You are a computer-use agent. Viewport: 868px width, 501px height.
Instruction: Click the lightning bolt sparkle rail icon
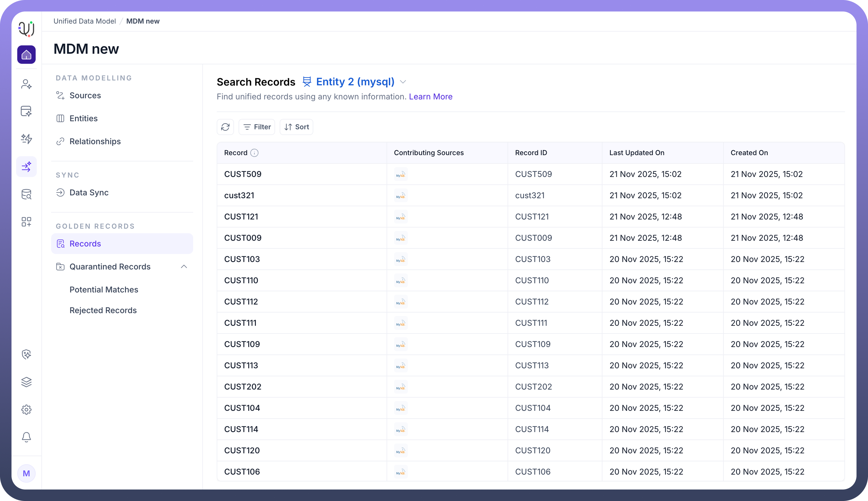pyautogui.click(x=26, y=139)
